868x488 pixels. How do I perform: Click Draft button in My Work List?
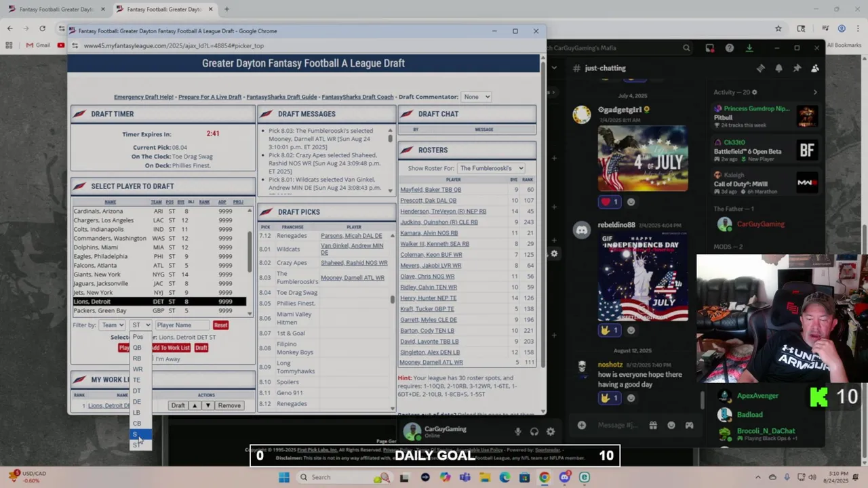(178, 405)
